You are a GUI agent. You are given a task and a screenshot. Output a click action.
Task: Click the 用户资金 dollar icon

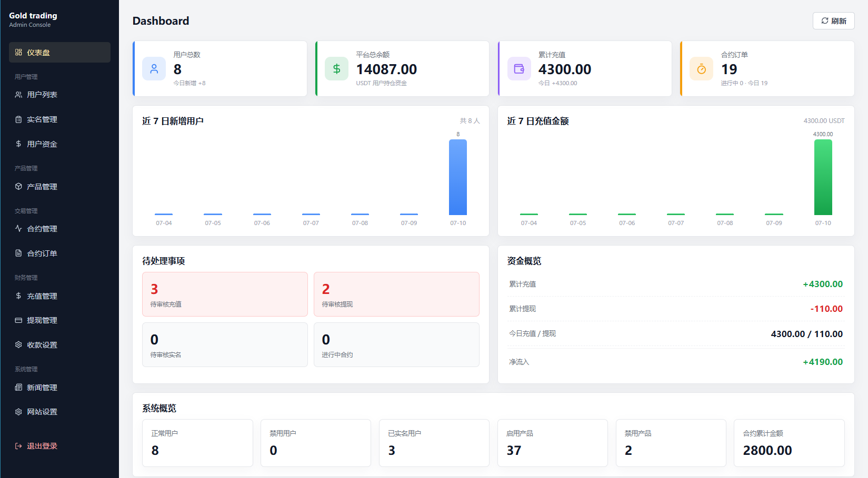point(18,144)
